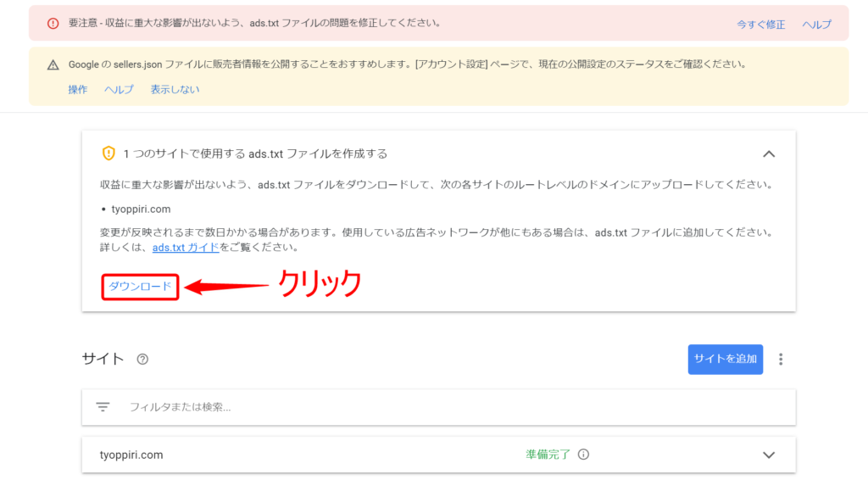Dismiss yellow banner with 表示しない
The width and height of the screenshot is (868, 486).
[175, 89]
